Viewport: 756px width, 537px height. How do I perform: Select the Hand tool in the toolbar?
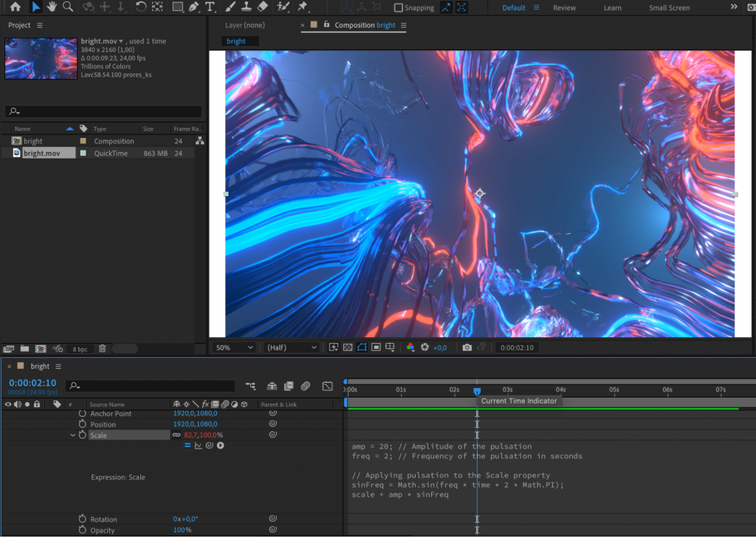[x=52, y=7]
